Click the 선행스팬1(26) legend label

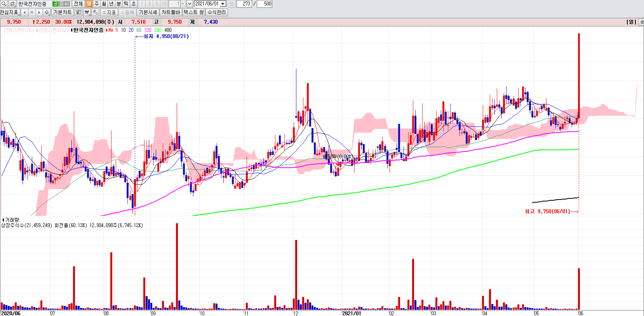point(18,30)
